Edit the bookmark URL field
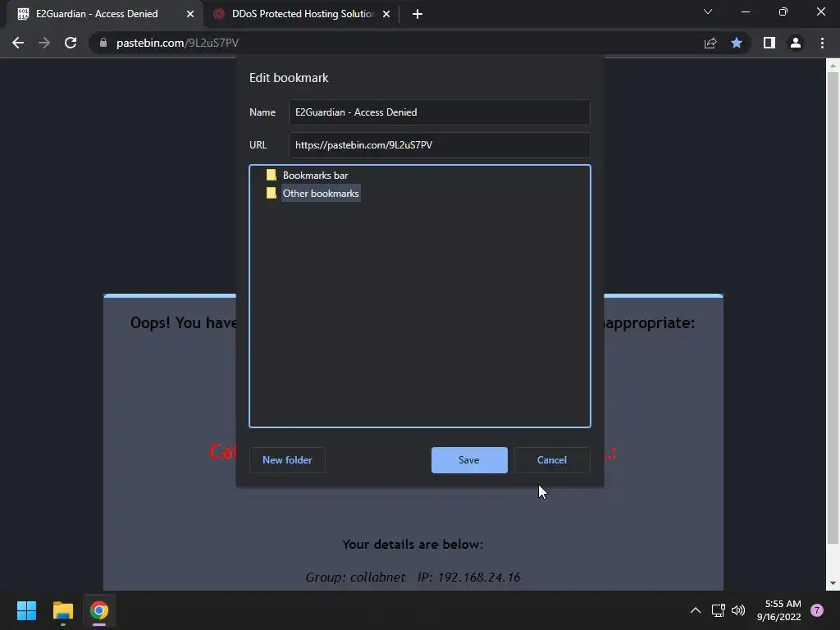This screenshot has height=630, width=840. coord(440,145)
